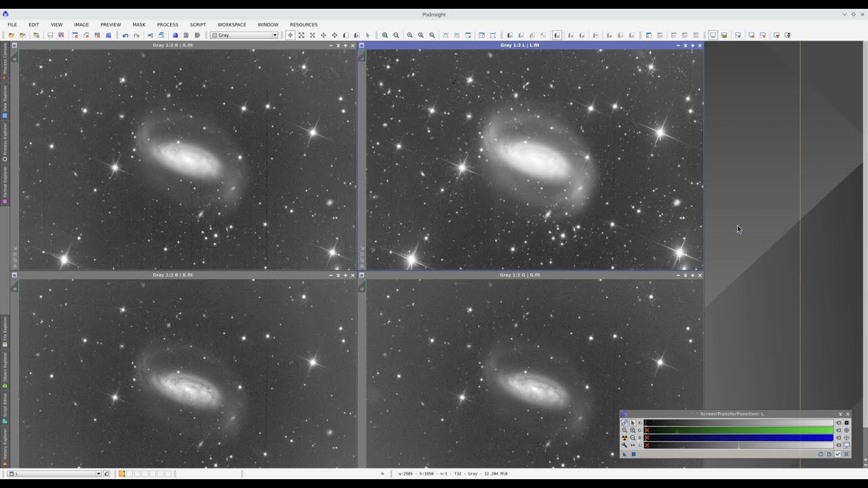Click STF Auto Stretch nuclear icon

(625, 438)
